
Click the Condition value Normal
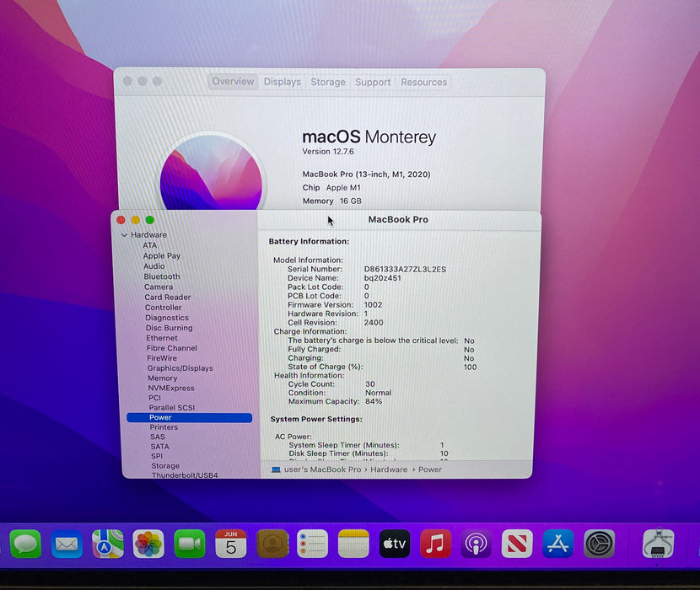pyautogui.click(x=378, y=393)
